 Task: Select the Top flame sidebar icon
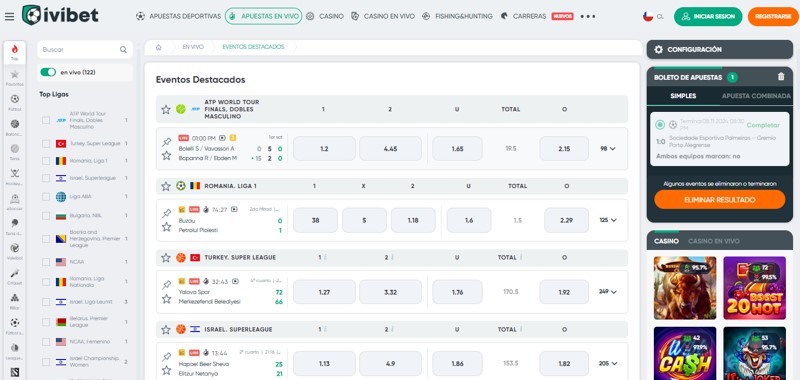pos(14,52)
